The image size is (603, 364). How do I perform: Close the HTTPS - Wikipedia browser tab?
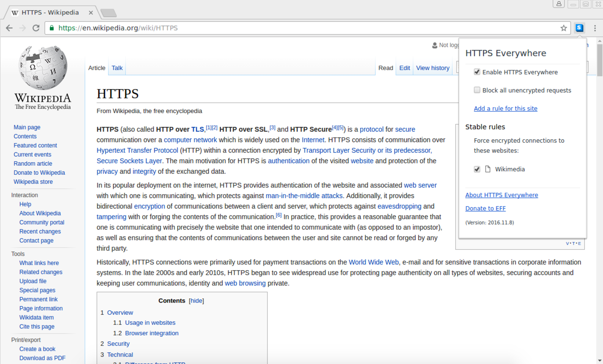[x=91, y=13]
